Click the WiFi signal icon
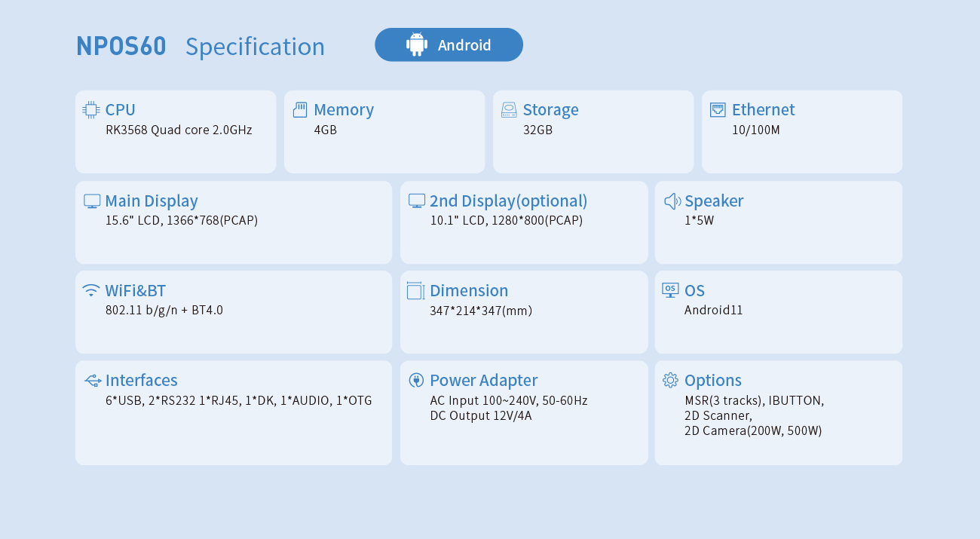The height and width of the screenshot is (539, 980). click(91, 291)
